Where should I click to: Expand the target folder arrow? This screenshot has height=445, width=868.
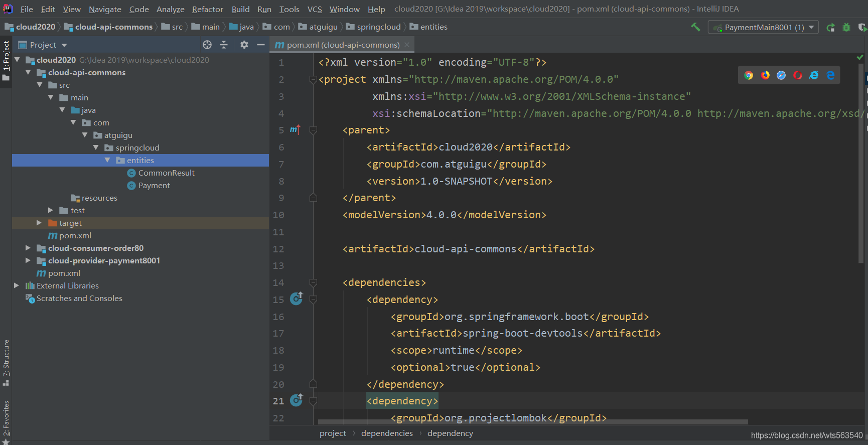click(x=39, y=223)
